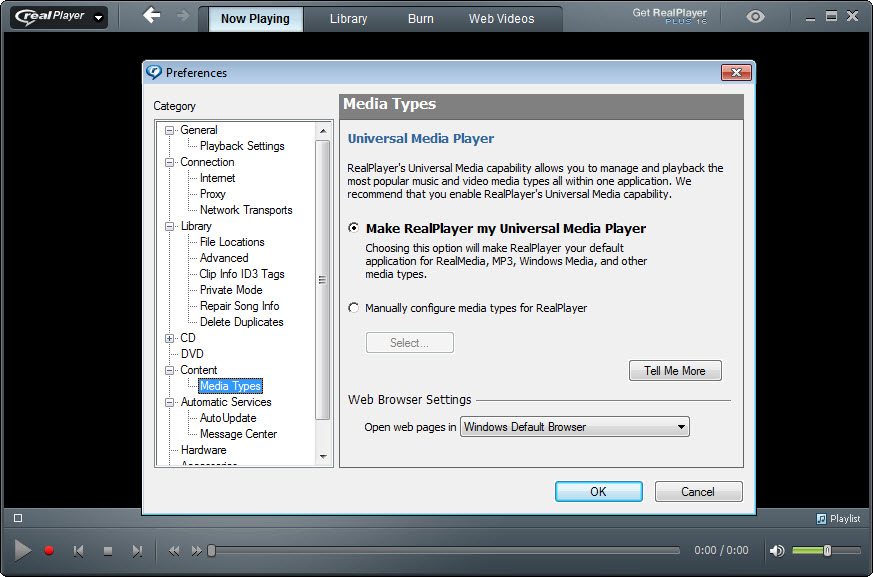Select DVD in category tree

pyautogui.click(x=192, y=354)
